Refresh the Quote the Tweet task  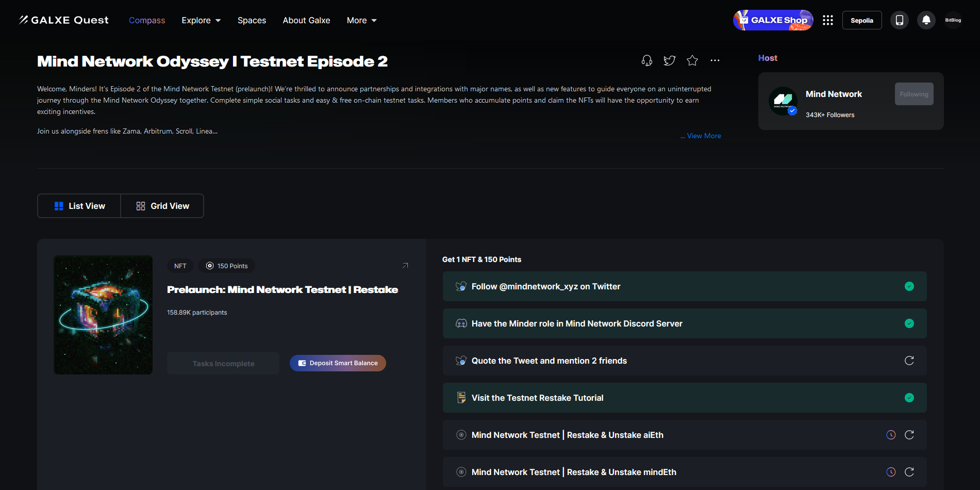click(909, 361)
